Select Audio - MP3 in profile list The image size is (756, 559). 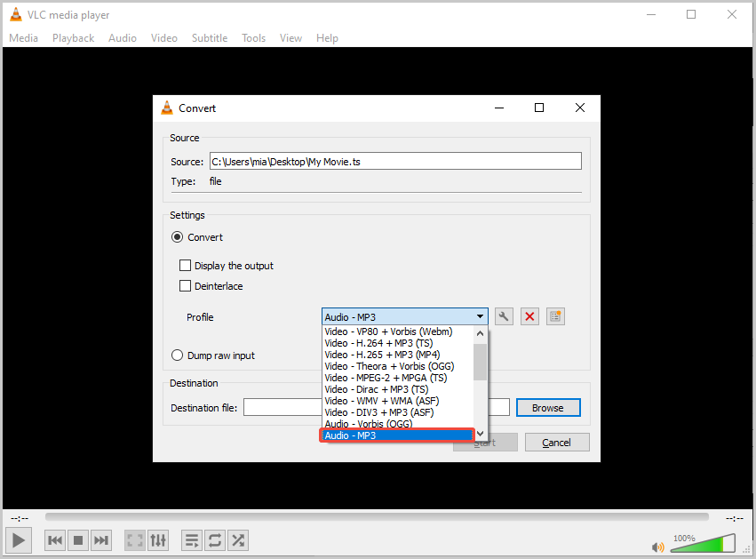[398, 435]
